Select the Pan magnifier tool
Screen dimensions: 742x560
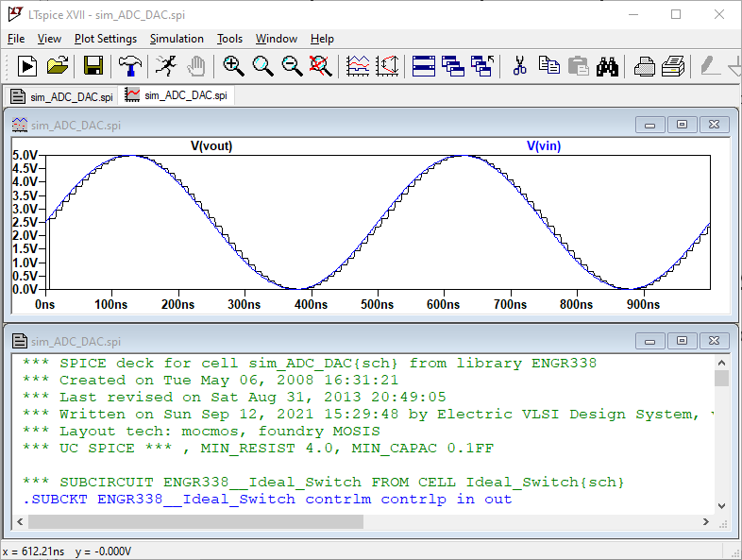[262, 66]
